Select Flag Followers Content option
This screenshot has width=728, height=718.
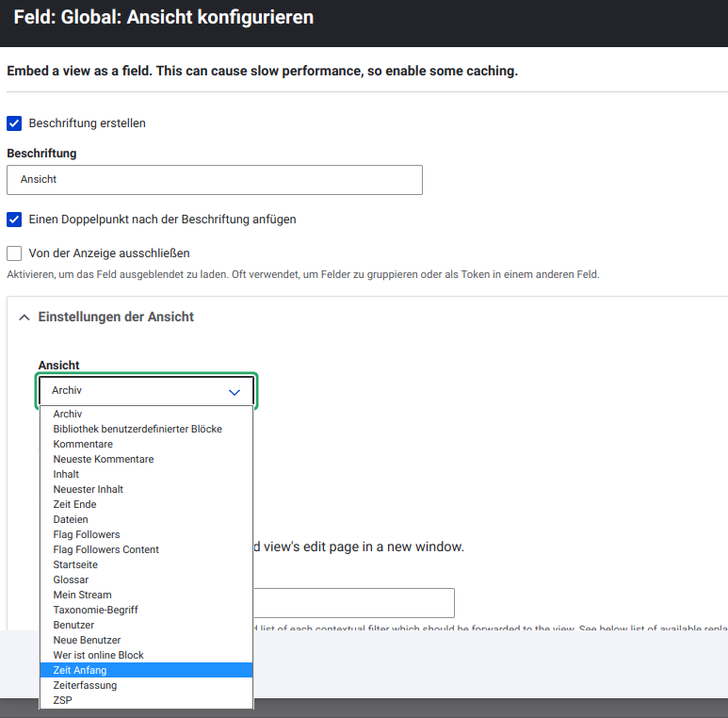click(x=106, y=549)
